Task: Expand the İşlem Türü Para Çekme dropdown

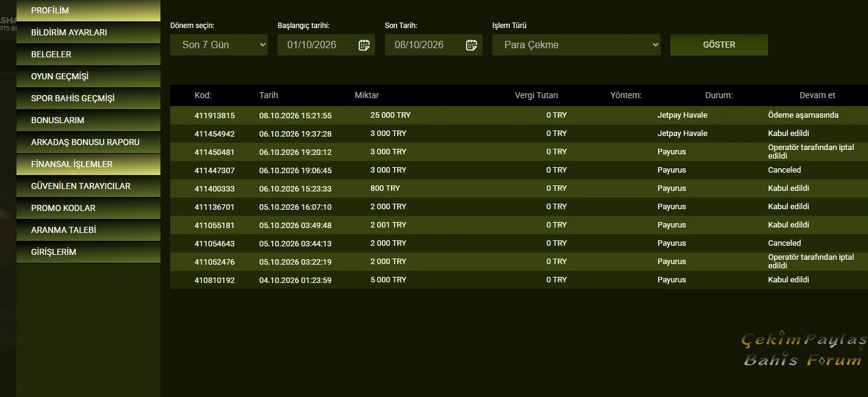Action: click(x=576, y=45)
